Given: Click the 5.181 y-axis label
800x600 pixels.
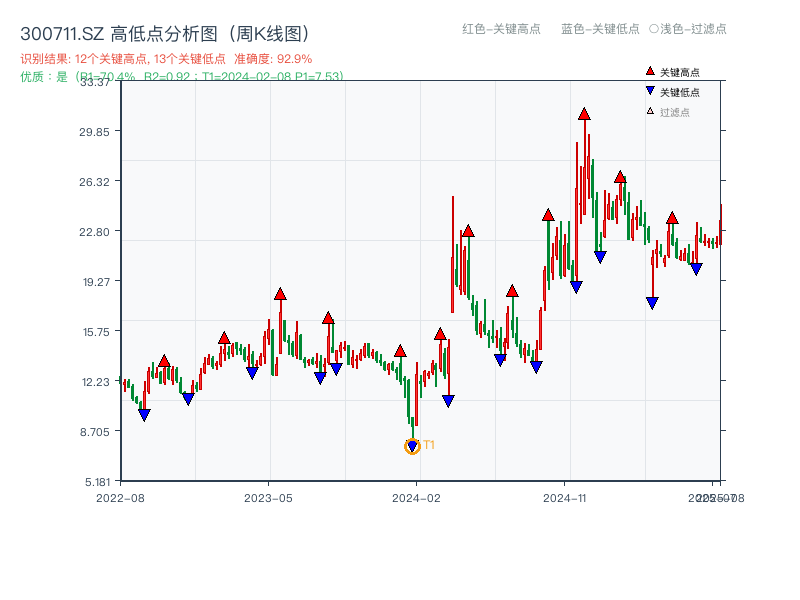Looking at the screenshot, I should [97, 482].
